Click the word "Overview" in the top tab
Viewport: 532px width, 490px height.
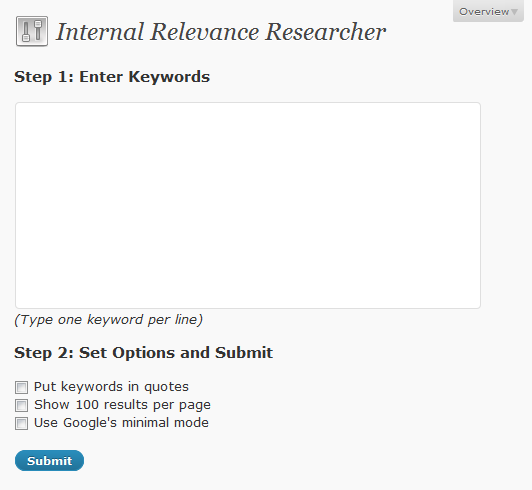(484, 12)
